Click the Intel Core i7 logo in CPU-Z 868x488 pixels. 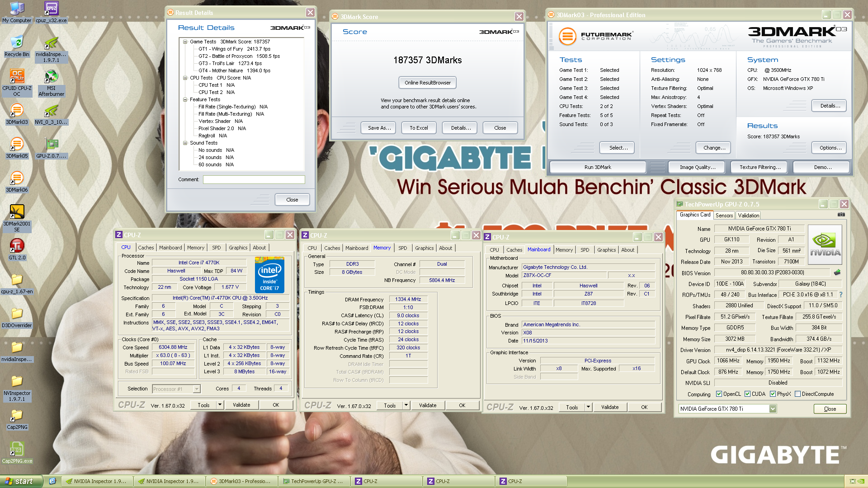pos(269,275)
